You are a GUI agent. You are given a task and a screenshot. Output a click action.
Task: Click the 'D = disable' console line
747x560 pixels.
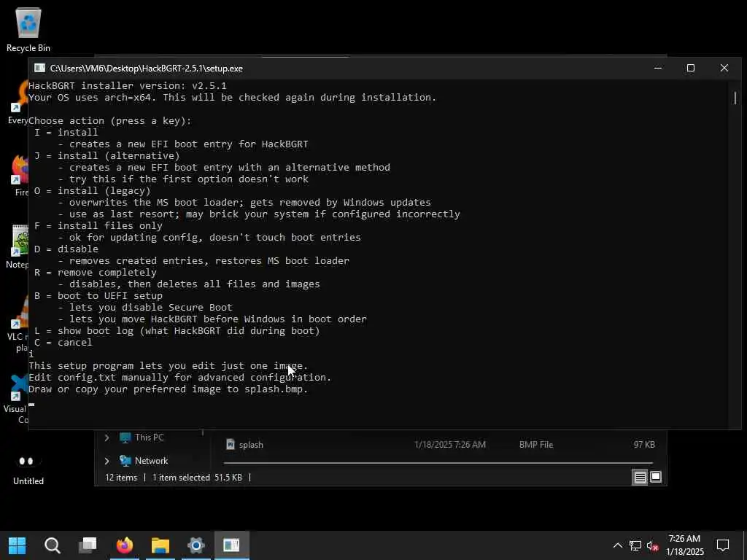coord(66,249)
